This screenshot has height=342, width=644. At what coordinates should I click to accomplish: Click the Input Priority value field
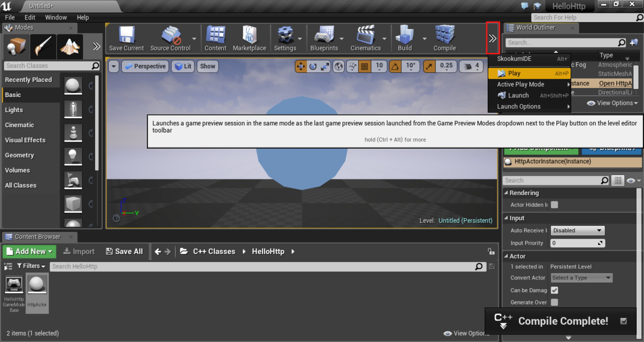click(574, 243)
